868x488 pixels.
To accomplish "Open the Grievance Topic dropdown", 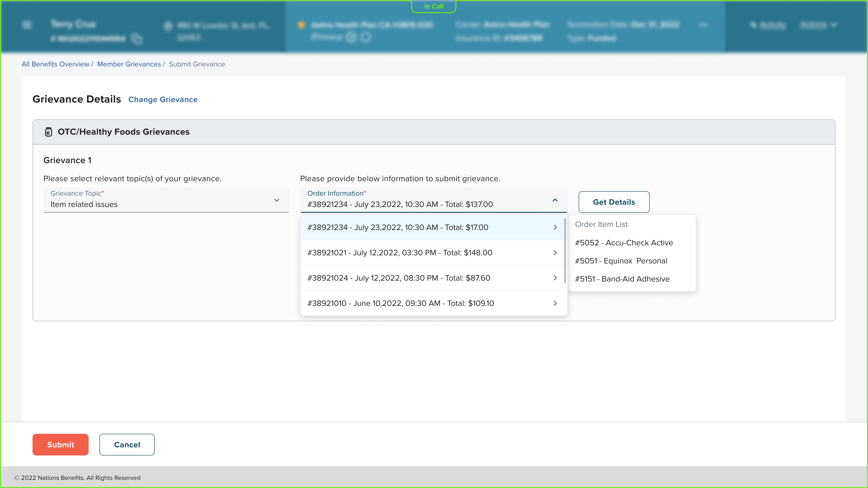I will pyautogui.click(x=166, y=200).
